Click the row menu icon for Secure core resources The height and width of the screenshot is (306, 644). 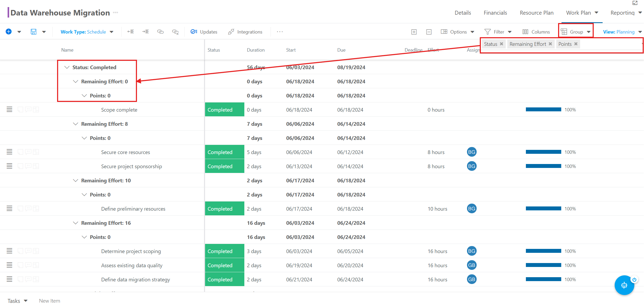point(9,152)
